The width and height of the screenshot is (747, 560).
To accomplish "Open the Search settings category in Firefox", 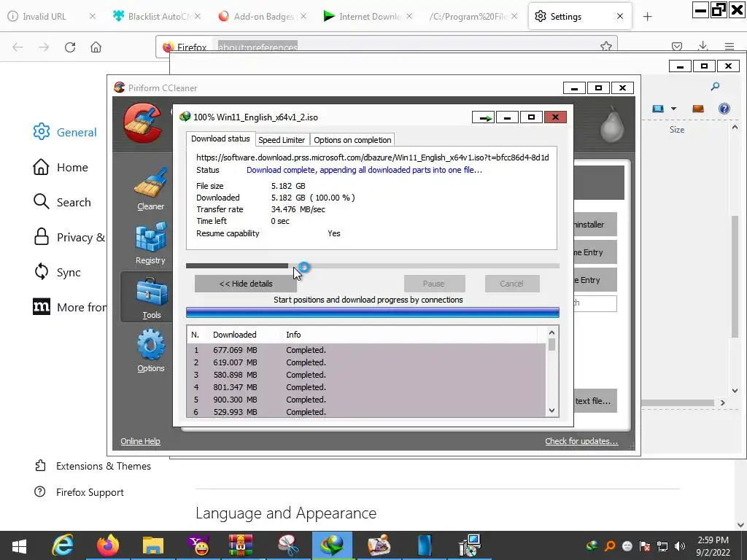I will [62, 202].
